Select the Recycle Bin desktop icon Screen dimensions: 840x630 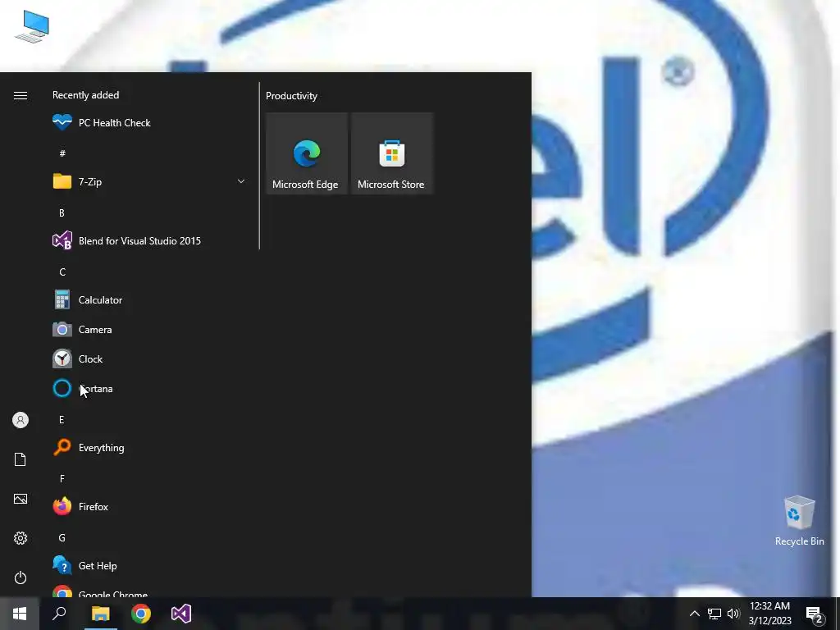point(799,521)
